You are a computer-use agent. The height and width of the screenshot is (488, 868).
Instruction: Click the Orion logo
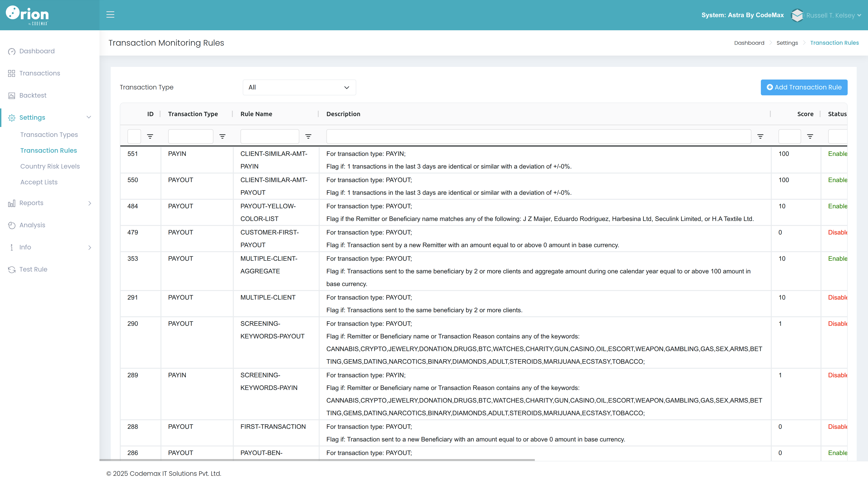27,15
